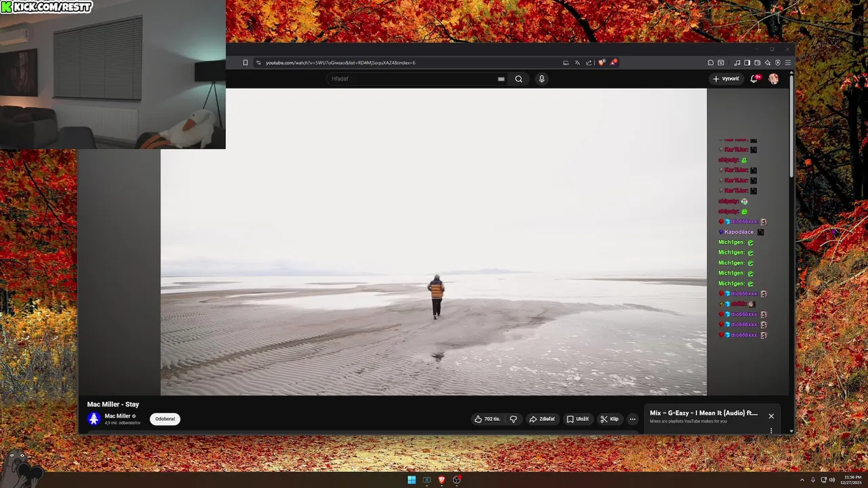Viewport: 868px width, 488px height.
Task: Start voice search with the microphone
Action: click(x=541, y=79)
